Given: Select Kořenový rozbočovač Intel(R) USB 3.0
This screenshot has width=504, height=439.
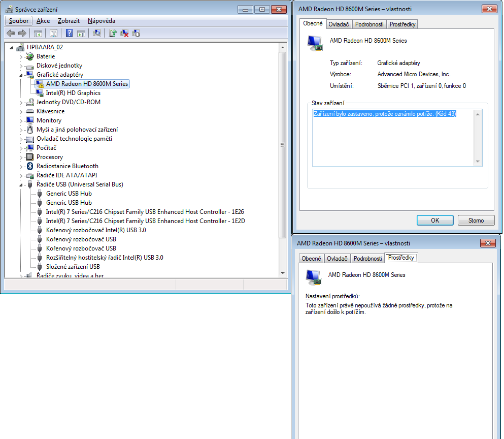Looking at the screenshot, I should point(96,230).
